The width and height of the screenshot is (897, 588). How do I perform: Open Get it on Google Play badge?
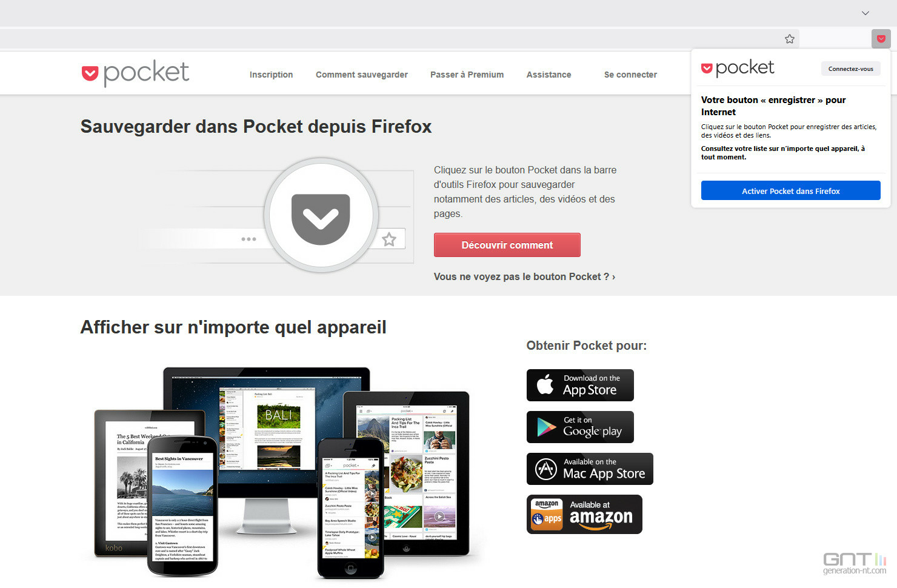click(x=580, y=427)
